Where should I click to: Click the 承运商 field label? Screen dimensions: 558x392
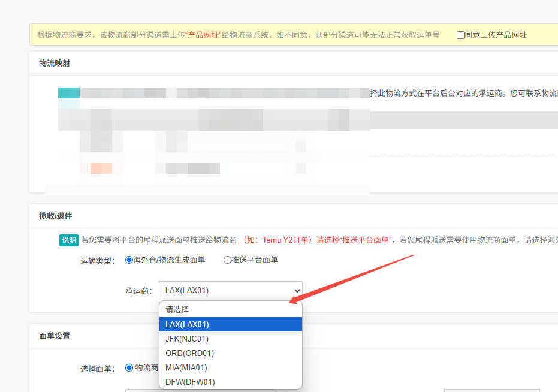point(138,291)
